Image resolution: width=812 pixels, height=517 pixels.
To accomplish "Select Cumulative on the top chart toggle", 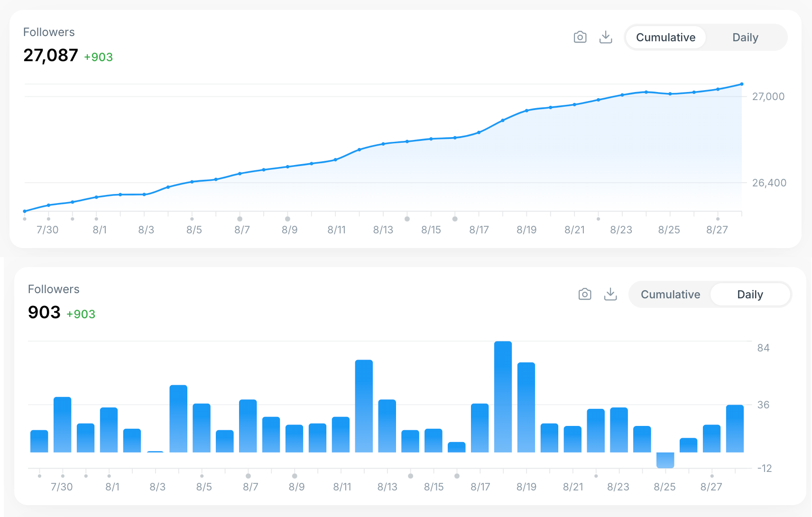I will coord(665,37).
